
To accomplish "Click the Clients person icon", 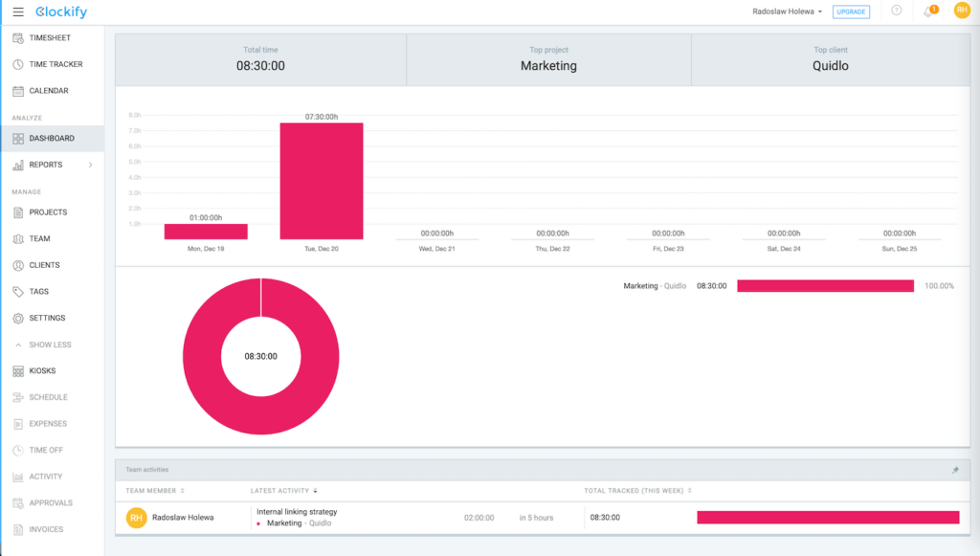I will (x=18, y=265).
